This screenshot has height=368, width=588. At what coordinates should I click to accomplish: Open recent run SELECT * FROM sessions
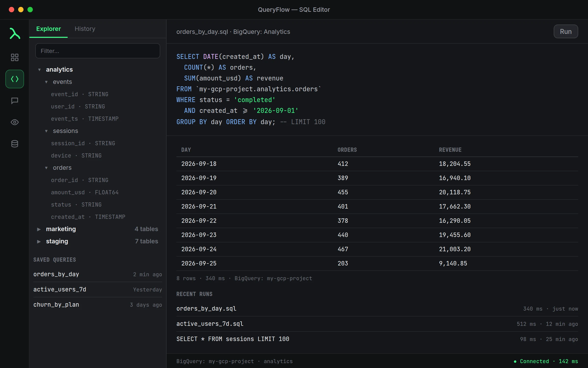(x=377, y=339)
